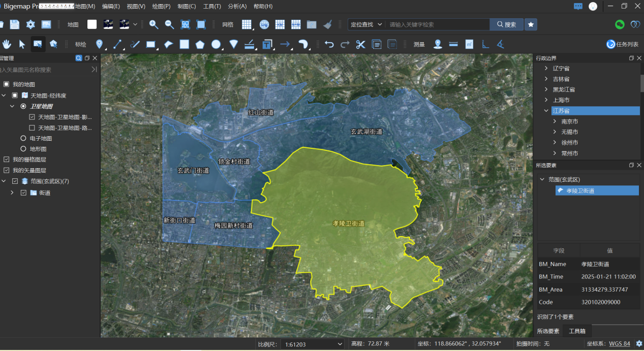Select the hand pan tool
644x351 pixels.
pos(7,44)
